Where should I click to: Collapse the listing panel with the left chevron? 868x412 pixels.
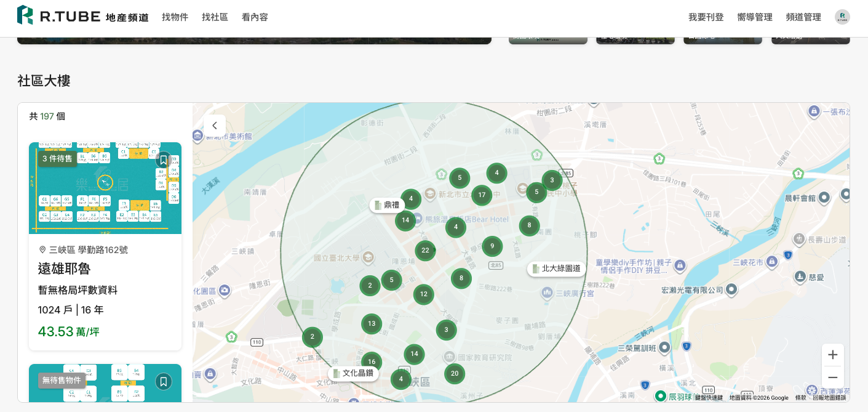click(x=215, y=126)
